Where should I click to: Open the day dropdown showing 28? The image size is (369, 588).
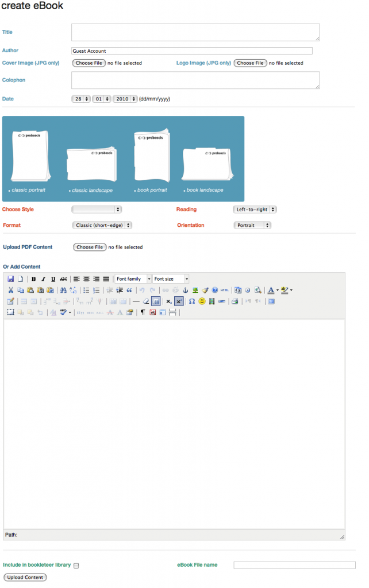(80, 99)
